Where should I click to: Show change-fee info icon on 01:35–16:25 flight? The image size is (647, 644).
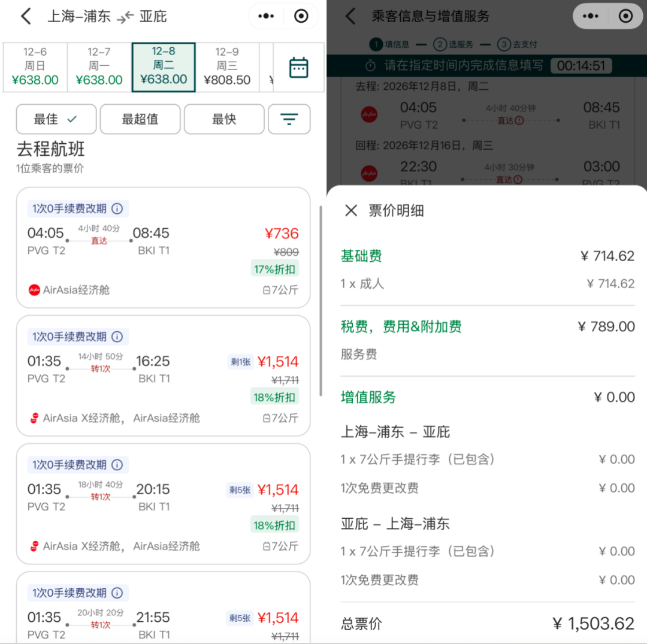(117, 337)
